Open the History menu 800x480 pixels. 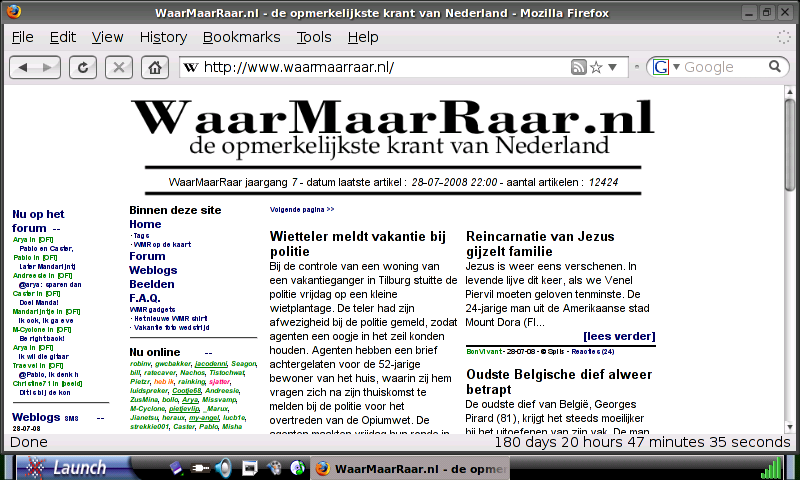click(x=163, y=37)
